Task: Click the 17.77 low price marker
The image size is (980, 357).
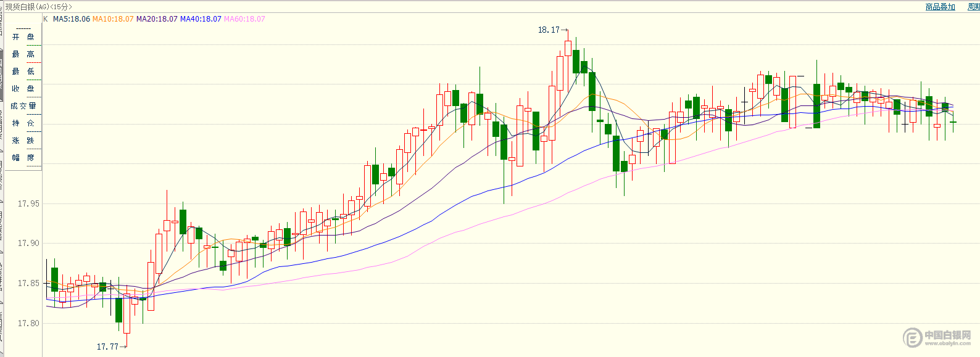Action: click(111, 347)
